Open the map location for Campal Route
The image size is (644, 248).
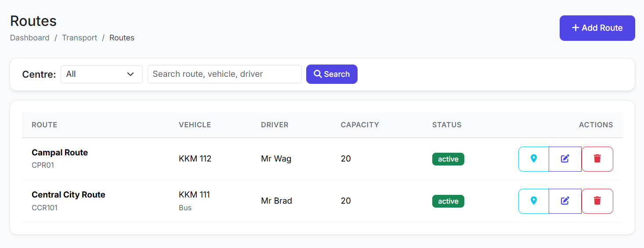pyautogui.click(x=534, y=159)
